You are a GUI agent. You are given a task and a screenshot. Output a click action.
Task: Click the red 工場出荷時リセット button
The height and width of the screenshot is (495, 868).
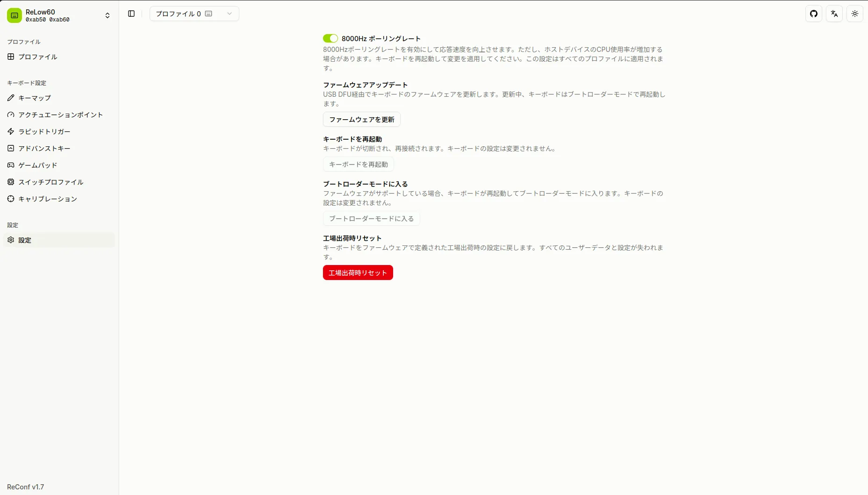point(358,273)
